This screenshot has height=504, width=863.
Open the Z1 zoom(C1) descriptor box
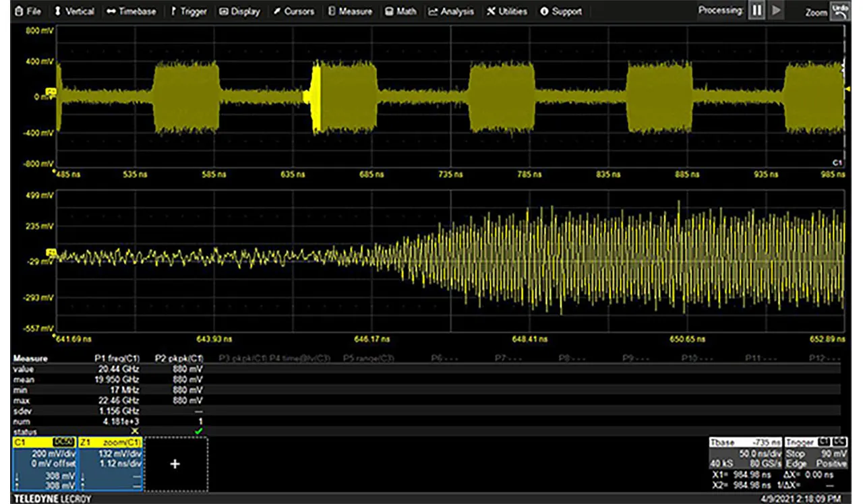point(109,464)
